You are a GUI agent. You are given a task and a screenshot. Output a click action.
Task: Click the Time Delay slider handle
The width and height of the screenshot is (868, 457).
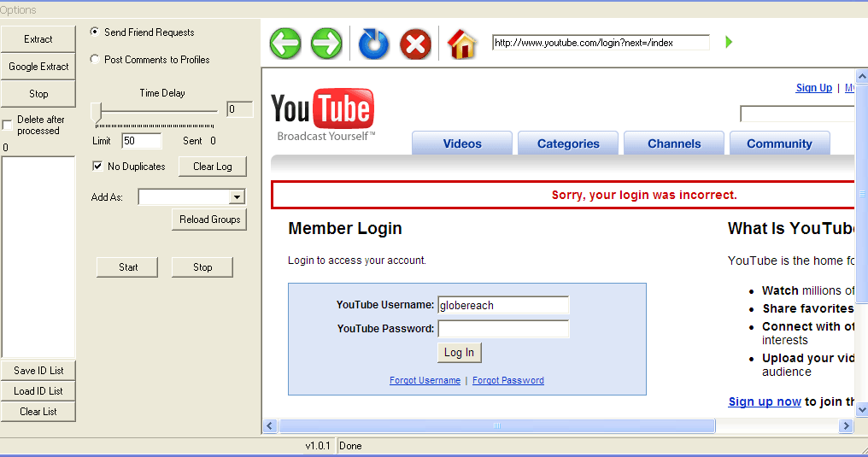tap(97, 112)
